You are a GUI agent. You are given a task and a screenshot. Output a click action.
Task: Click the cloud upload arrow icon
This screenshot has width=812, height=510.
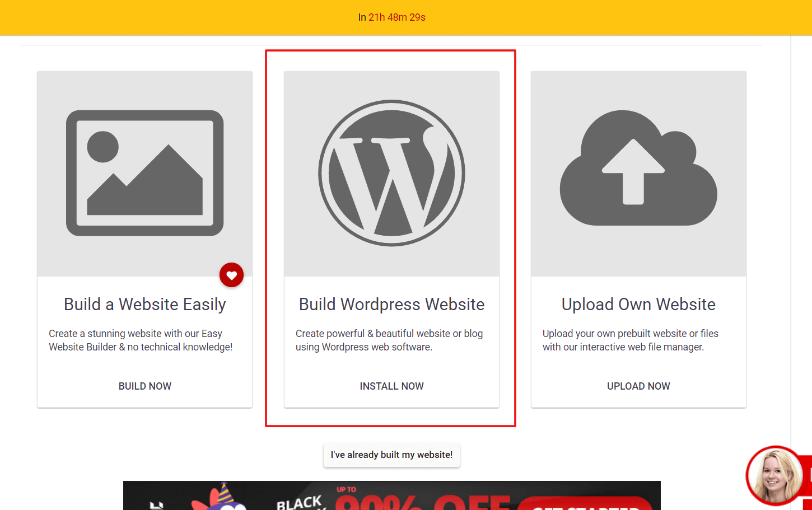[x=638, y=168]
